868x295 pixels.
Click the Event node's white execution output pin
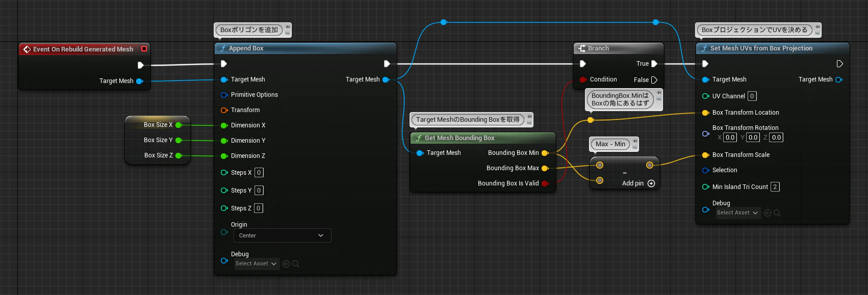141,65
